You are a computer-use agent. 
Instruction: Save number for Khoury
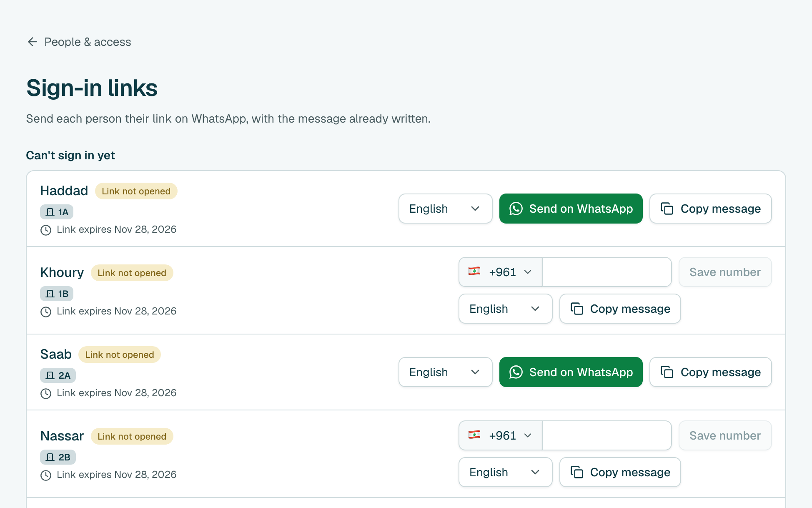pos(725,272)
